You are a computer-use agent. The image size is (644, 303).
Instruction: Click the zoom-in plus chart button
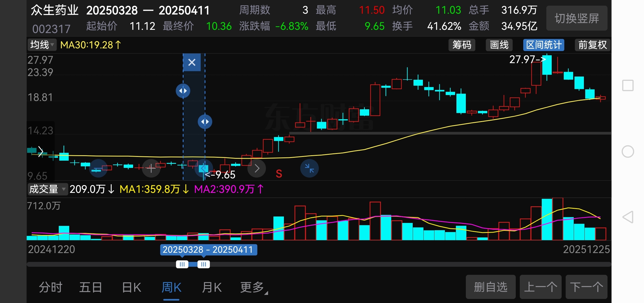pyautogui.click(x=151, y=168)
